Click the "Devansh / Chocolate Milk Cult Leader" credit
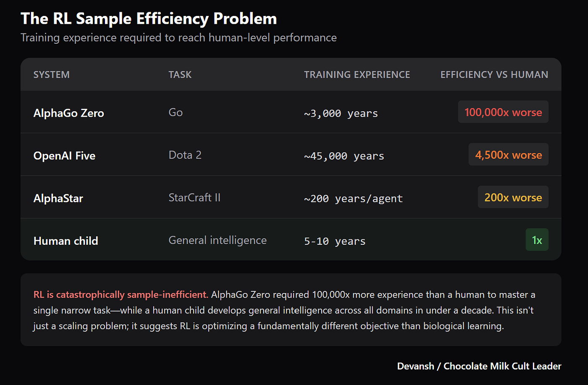This screenshot has width=588, height=385. tap(479, 366)
